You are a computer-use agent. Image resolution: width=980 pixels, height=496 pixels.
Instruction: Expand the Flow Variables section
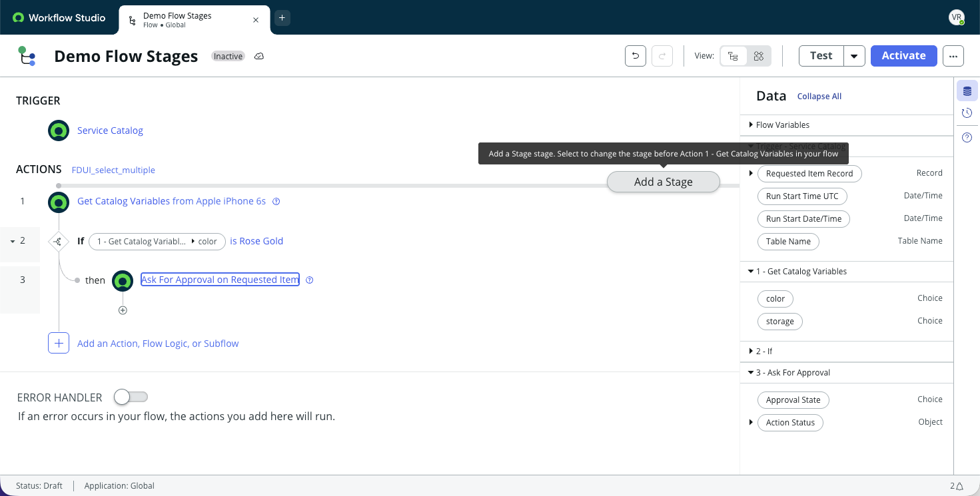[x=751, y=124]
